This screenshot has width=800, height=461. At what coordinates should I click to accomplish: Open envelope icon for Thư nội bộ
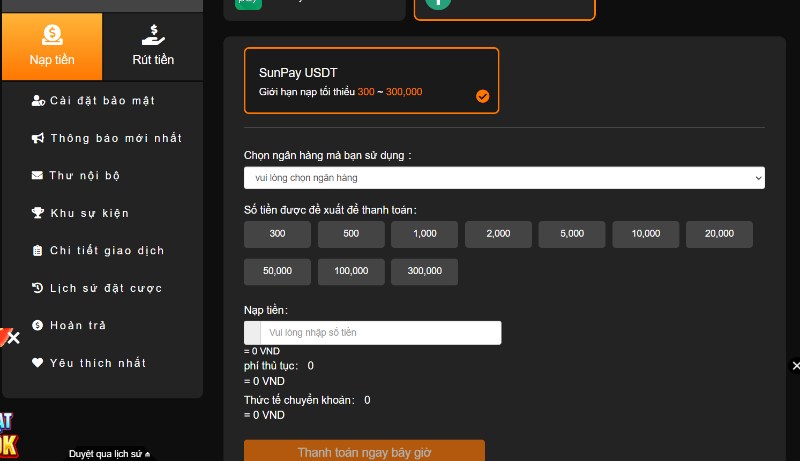tap(38, 176)
